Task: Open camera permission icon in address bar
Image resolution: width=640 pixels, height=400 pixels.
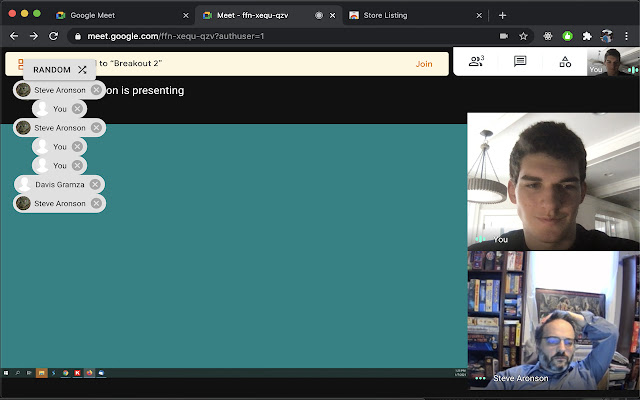Action: [x=504, y=36]
